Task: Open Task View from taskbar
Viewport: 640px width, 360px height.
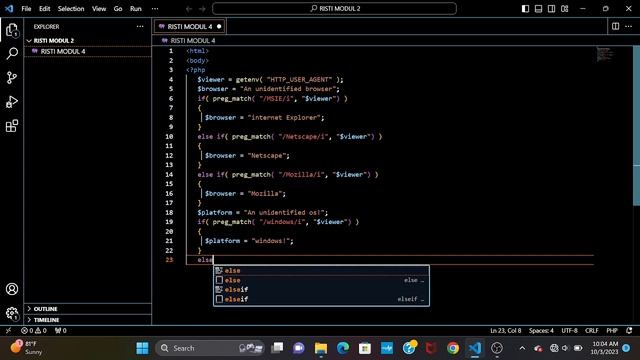Action: (x=277, y=348)
